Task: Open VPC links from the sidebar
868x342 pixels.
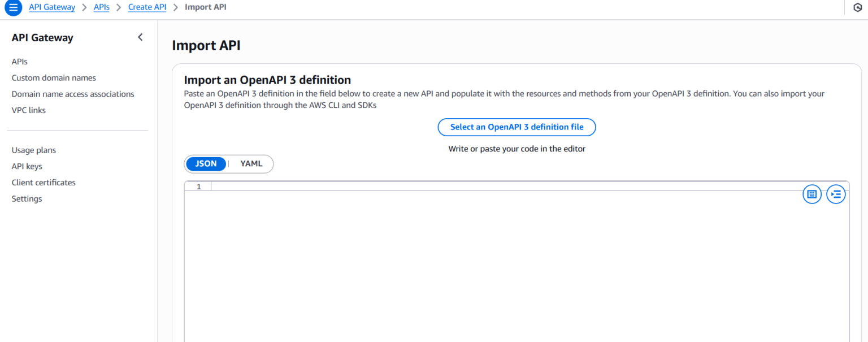Action: pyautogui.click(x=28, y=110)
